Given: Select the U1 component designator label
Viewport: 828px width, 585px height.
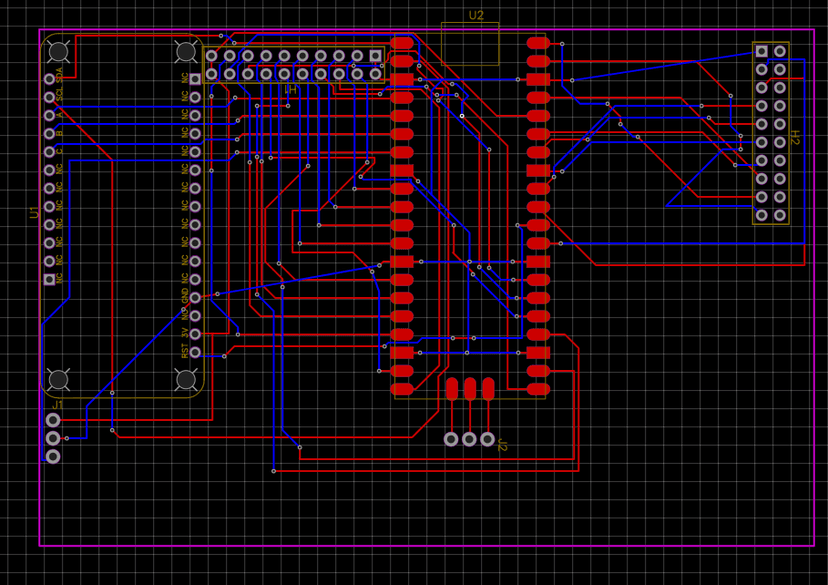Looking at the screenshot, I should (34, 212).
